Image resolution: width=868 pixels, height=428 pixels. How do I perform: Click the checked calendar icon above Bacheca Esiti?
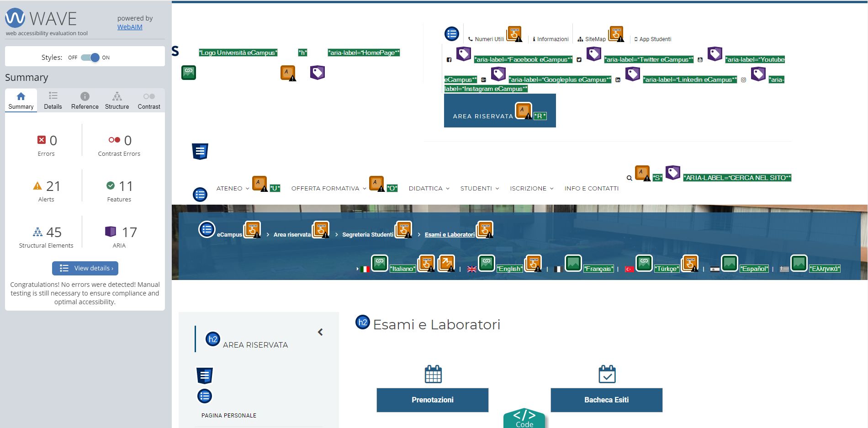(x=607, y=374)
